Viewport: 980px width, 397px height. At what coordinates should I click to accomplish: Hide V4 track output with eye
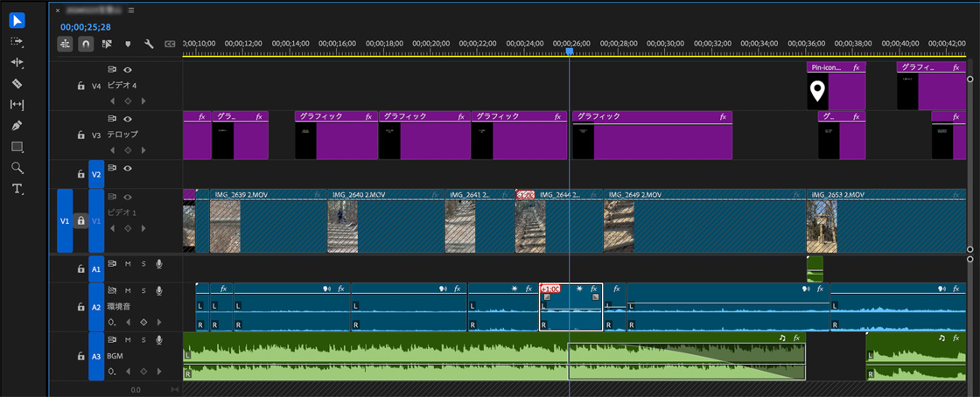point(128,69)
